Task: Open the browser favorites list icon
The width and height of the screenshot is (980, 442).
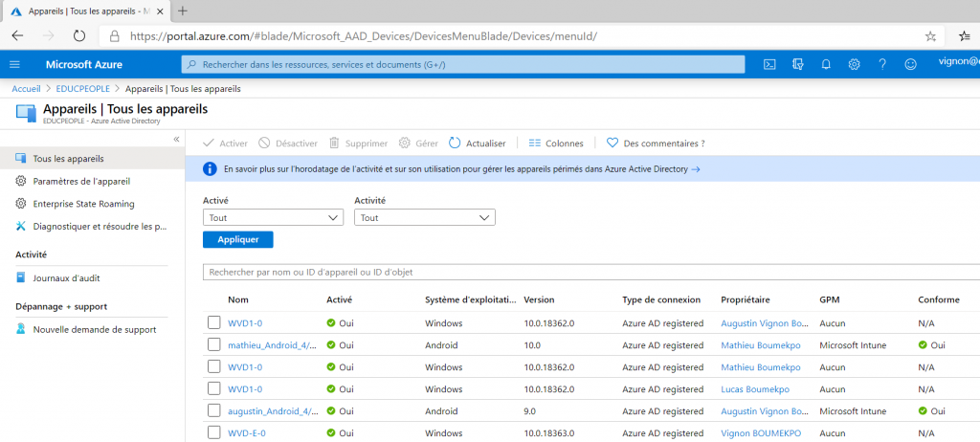Action: click(966, 36)
